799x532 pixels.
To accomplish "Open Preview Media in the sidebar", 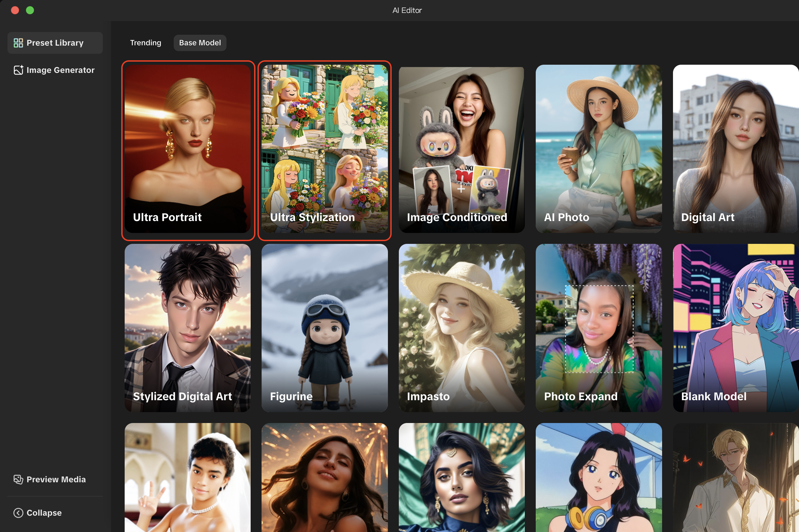I will click(x=55, y=480).
